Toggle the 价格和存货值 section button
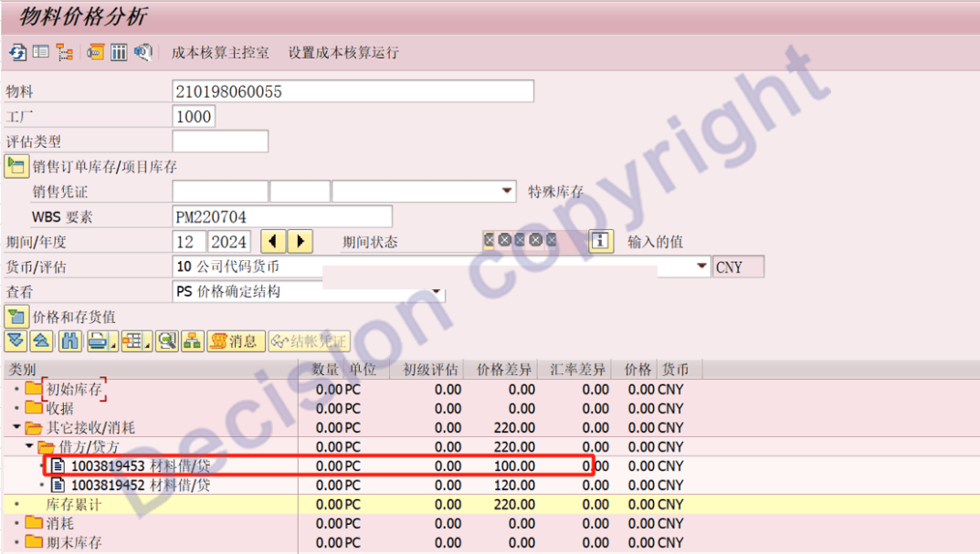980x554 pixels. point(16,317)
